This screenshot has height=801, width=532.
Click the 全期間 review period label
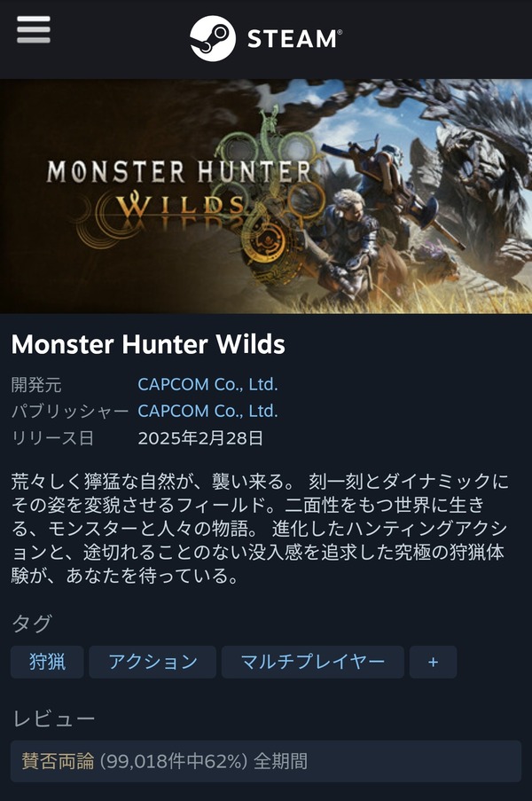tap(281, 761)
